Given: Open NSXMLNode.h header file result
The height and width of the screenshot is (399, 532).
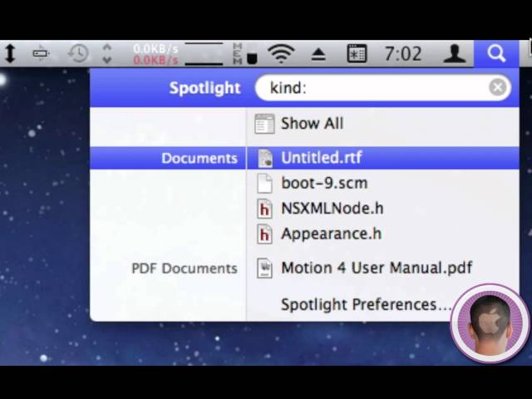Looking at the screenshot, I should [332, 209].
